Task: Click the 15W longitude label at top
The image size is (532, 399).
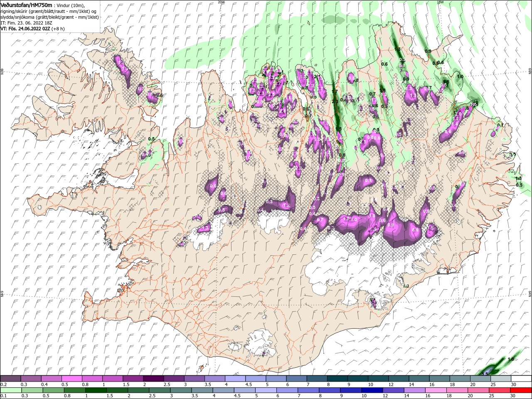Action: pos(440,2)
